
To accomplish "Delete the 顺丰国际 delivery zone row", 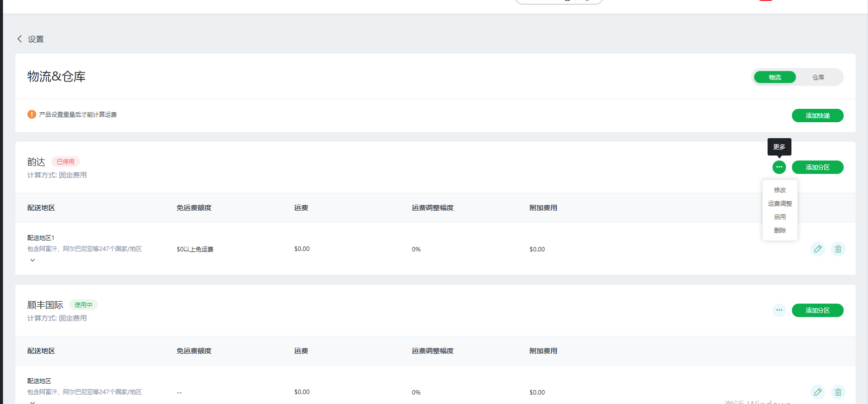I will point(838,392).
